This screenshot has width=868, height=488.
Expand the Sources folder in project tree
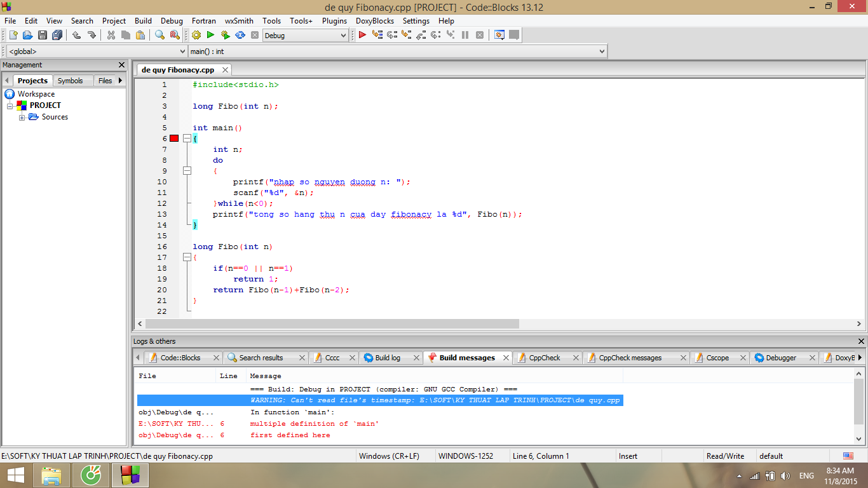22,118
